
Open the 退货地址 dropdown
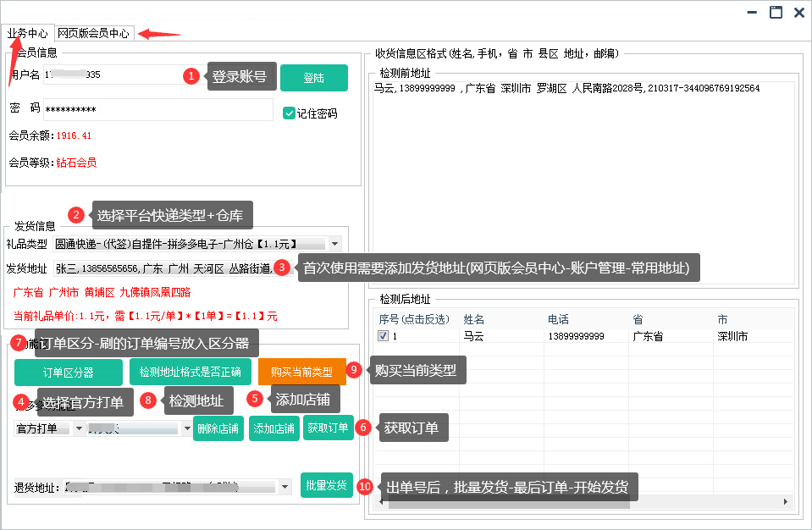click(283, 487)
